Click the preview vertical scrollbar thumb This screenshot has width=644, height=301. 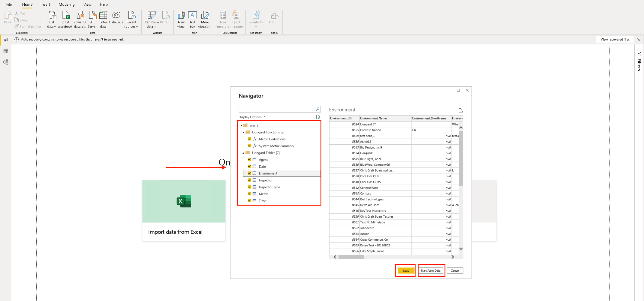coord(461,159)
